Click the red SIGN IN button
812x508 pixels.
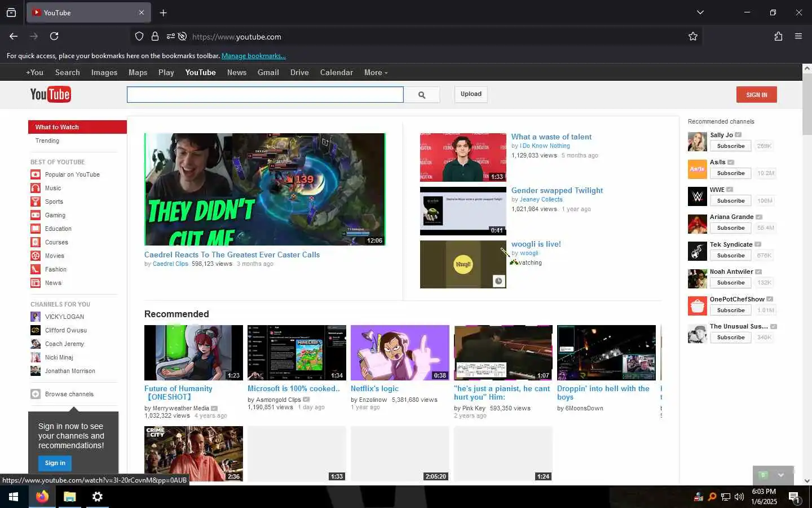tap(757, 95)
